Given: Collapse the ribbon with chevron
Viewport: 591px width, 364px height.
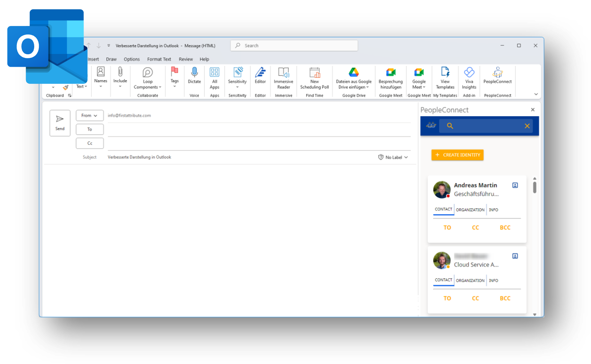Looking at the screenshot, I should tap(536, 94).
